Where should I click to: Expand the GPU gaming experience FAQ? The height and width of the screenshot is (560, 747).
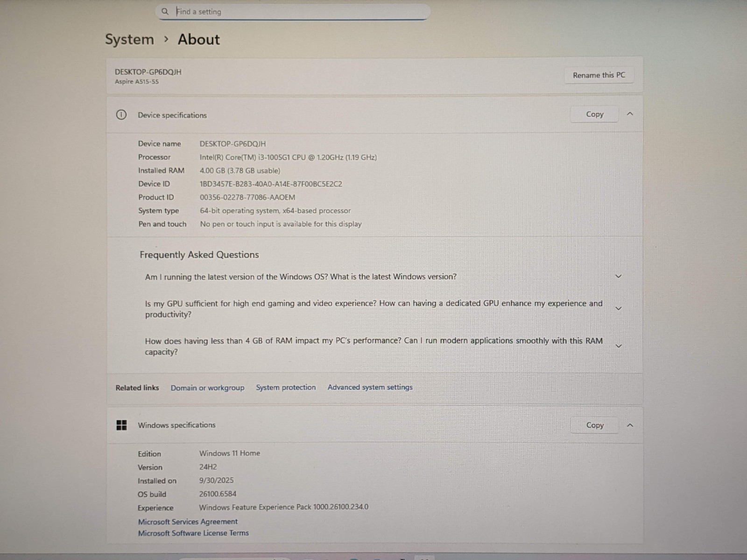pos(619,308)
